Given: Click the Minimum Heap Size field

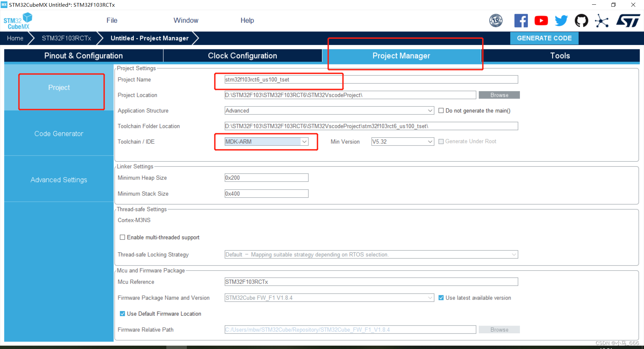Looking at the screenshot, I should [x=266, y=178].
